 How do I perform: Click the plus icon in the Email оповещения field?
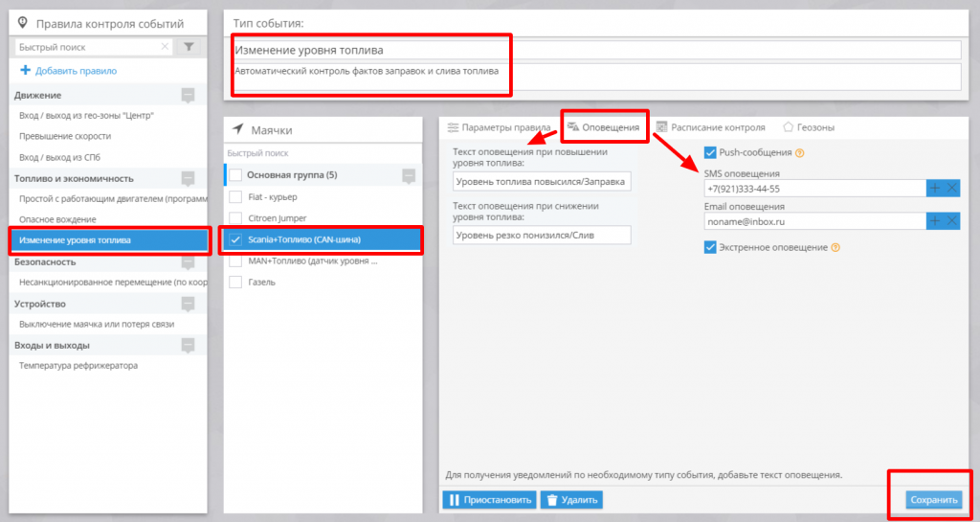click(934, 221)
